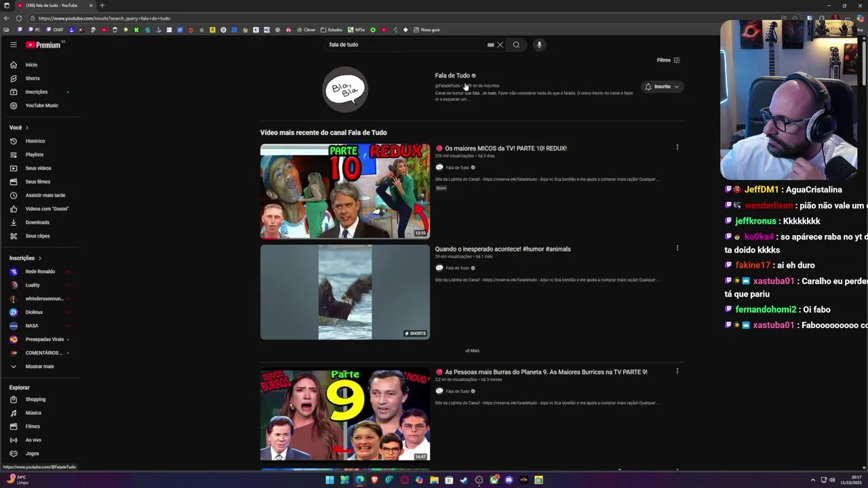This screenshot has width=868, height=488.
Task: Open the Windows Start menu
Action: 330,480
